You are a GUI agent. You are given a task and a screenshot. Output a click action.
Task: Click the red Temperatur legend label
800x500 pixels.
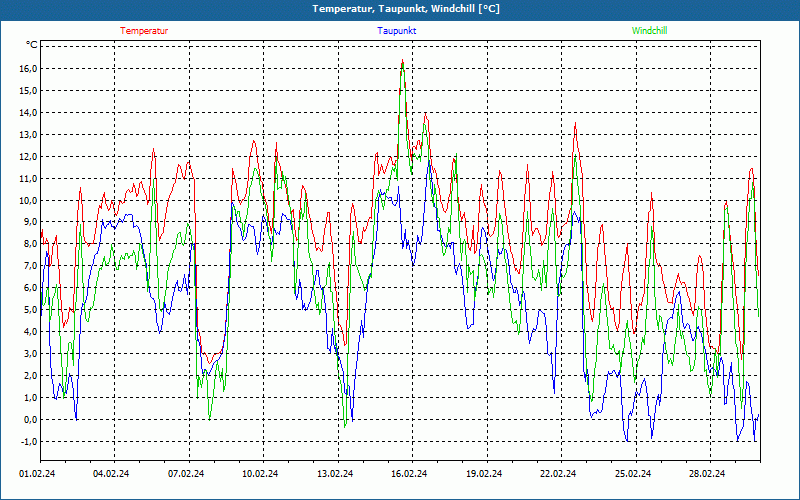point(144,31)
